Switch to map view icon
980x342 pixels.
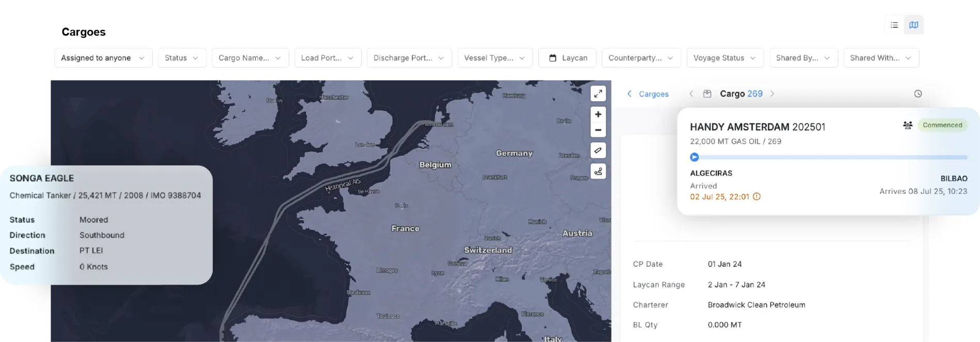tap(913, 25)
